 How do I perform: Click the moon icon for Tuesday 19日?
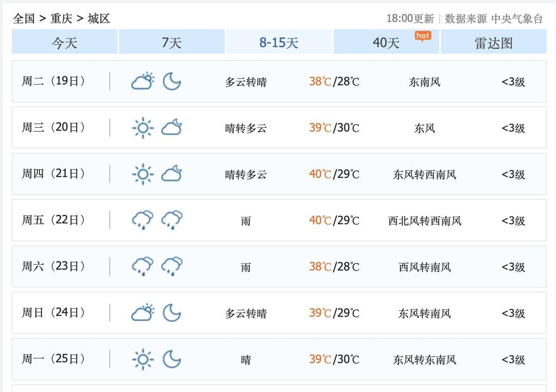point(172,81)
